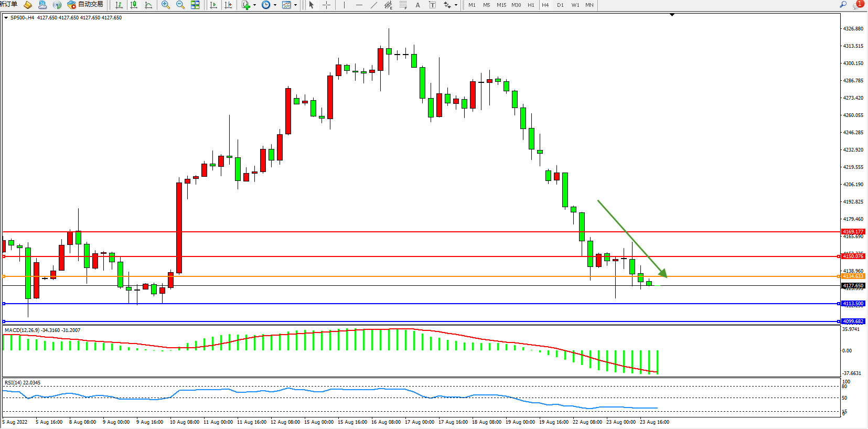The height and width of the screenshot is (429, 868).
Task: Open the templates dropdown arrow
Action: tap(295, 5)
